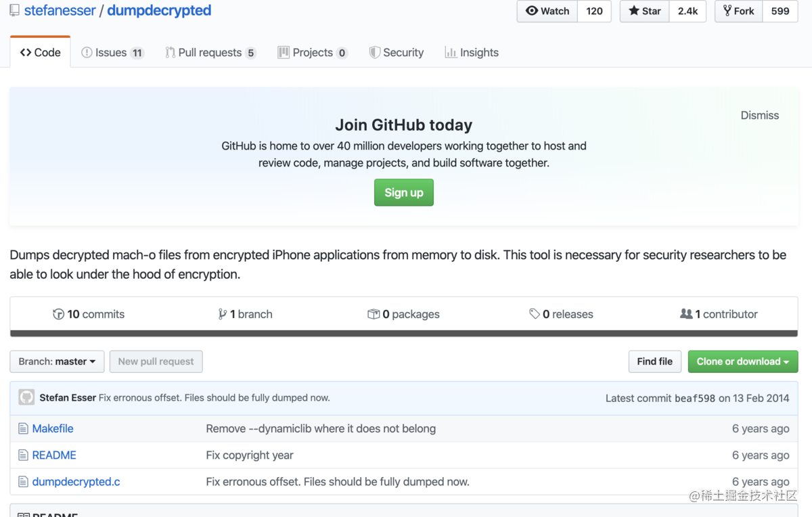Open the latest commit message in header
This screenshot has width=812, height=517.
click(215, 398)
